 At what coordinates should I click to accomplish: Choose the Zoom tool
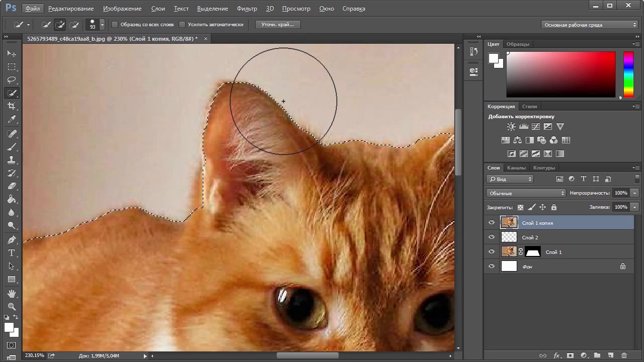pos(12,306)
